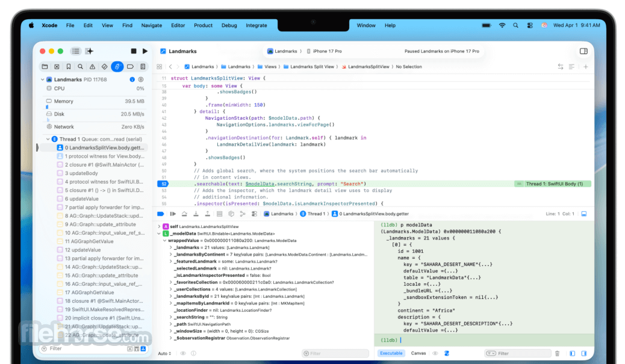Collapse the wrappedValue variable row
This screenshot has height=364, width=625.
[164, 241]
